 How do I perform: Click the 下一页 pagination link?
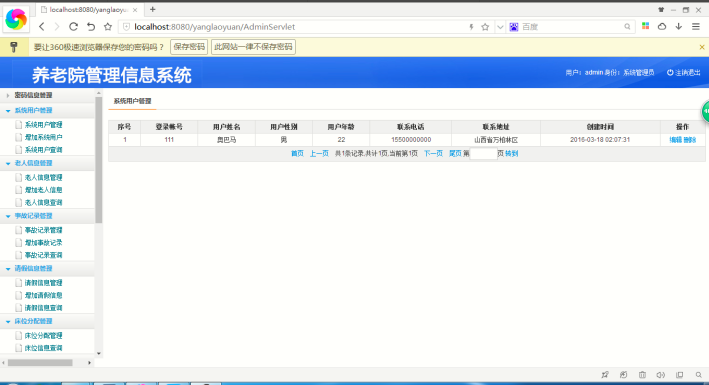433,154
